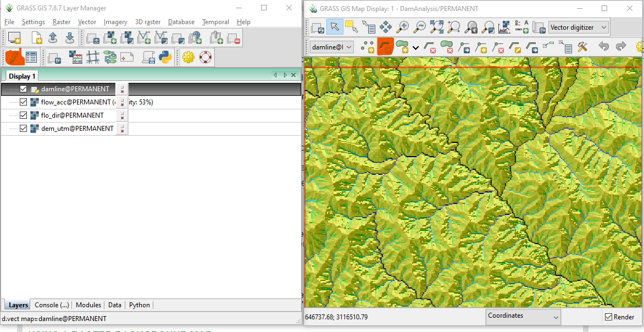Viewport: 644px width, 332px height.
Task: Uncheck the dem_utm layer visibility
Action: click(23, 128)
